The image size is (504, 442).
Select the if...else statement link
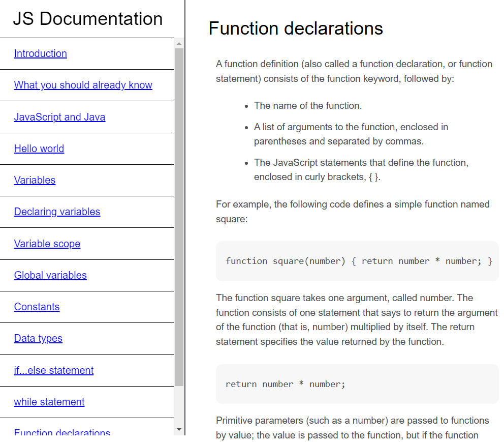pos(53,370)
